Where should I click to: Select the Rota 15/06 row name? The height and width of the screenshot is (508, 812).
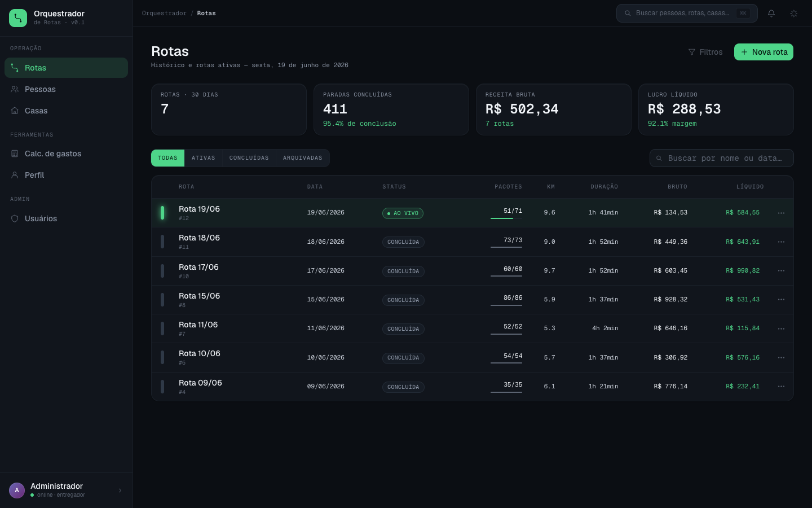point(199,296)
